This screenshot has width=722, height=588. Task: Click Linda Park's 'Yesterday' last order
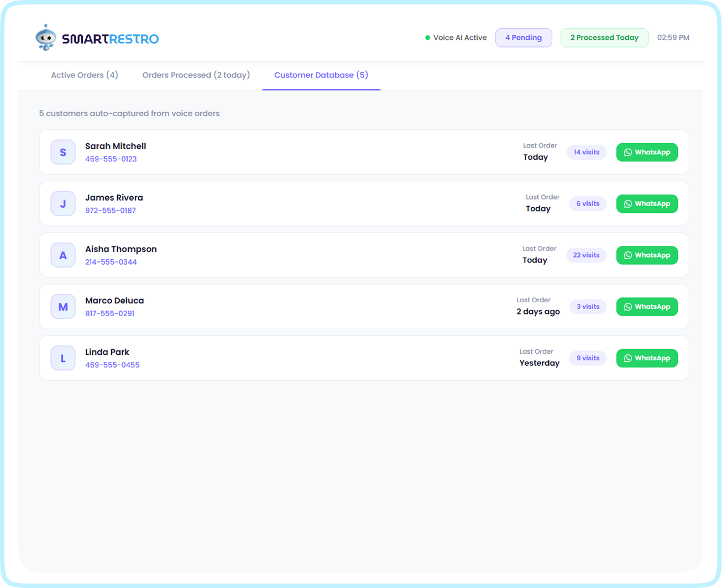(x=540, y=363)
